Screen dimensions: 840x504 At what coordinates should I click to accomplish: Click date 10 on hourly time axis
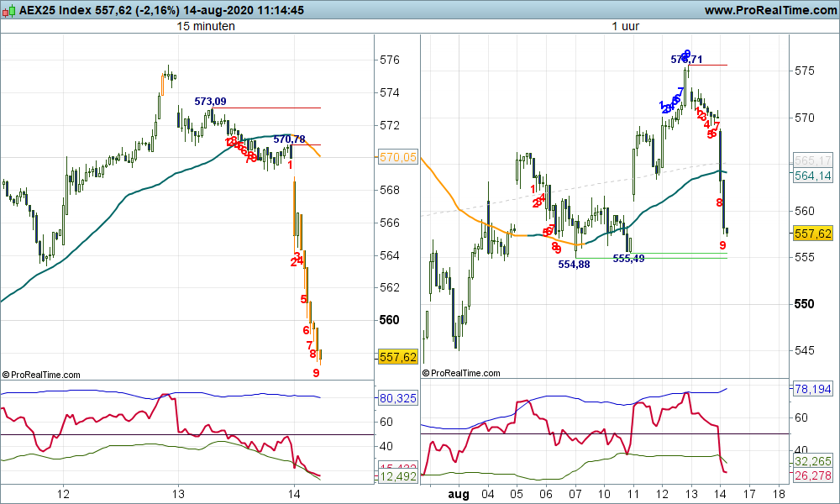click(x=604, y=494)
